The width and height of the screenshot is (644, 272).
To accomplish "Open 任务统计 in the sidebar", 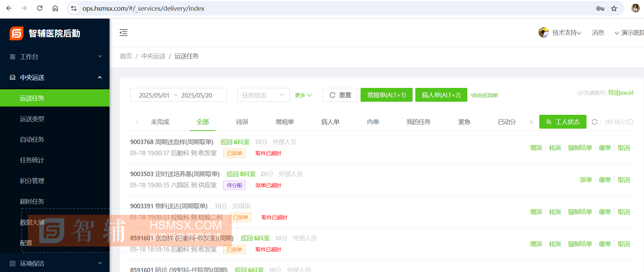I will click(32, 160).
